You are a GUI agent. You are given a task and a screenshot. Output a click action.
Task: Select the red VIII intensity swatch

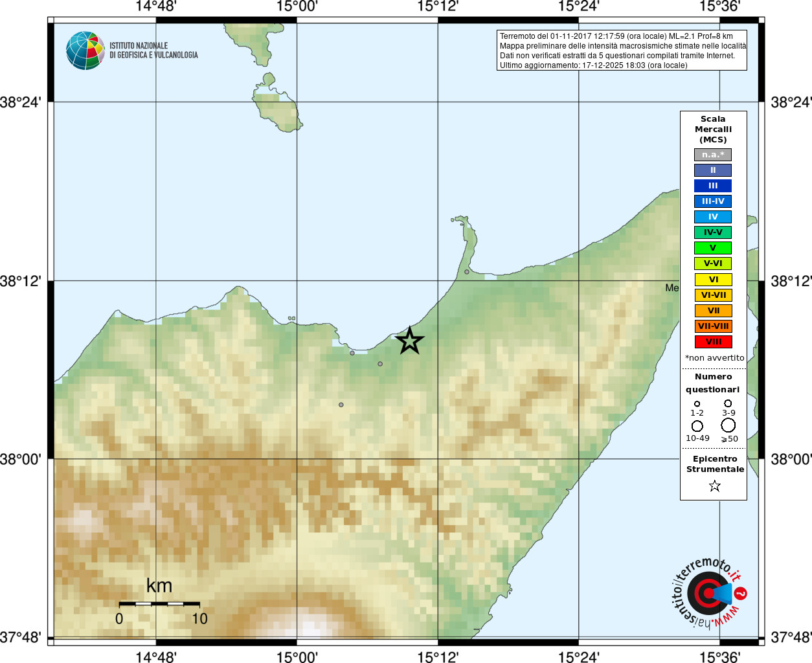pos(713,342)
